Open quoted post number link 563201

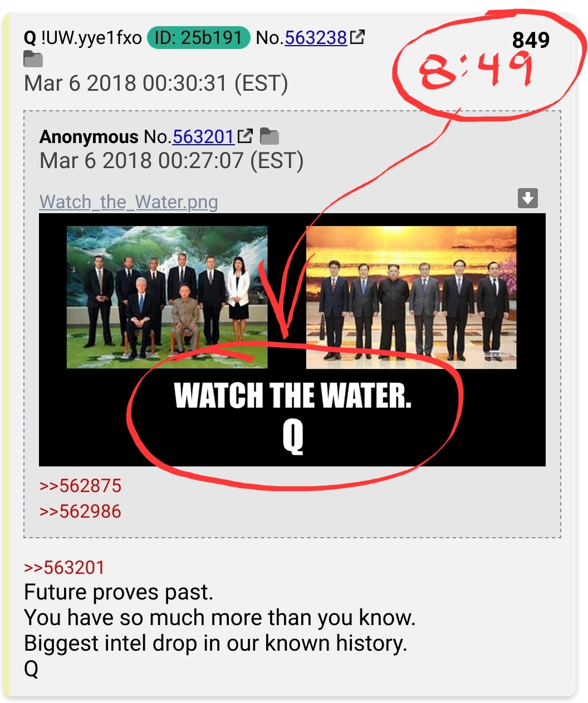203,137
